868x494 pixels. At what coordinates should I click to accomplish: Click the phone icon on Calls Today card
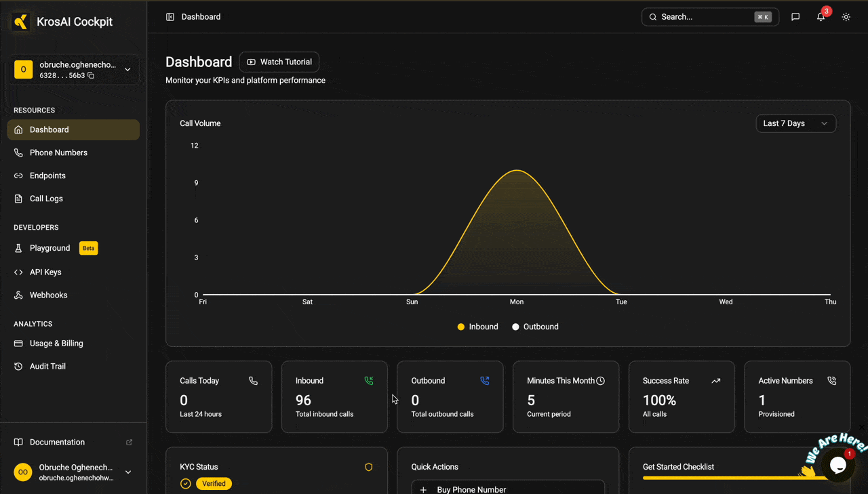253,381
